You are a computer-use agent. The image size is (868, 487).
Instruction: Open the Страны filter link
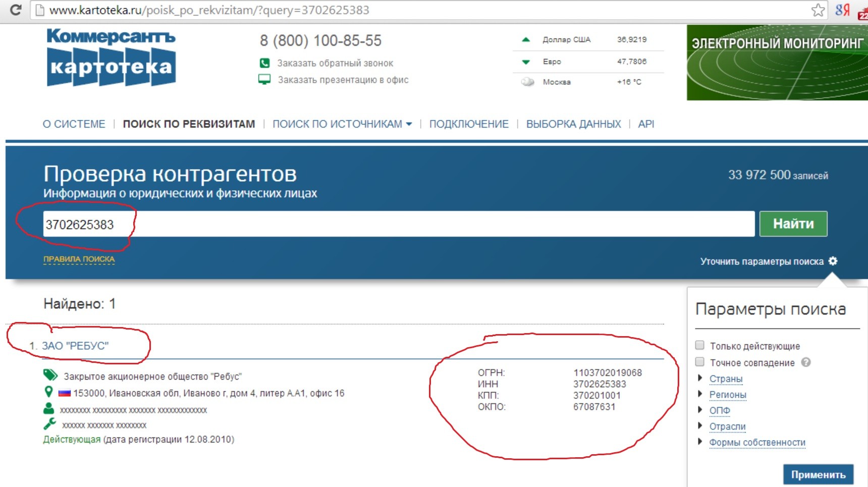[x=726, y=378]
